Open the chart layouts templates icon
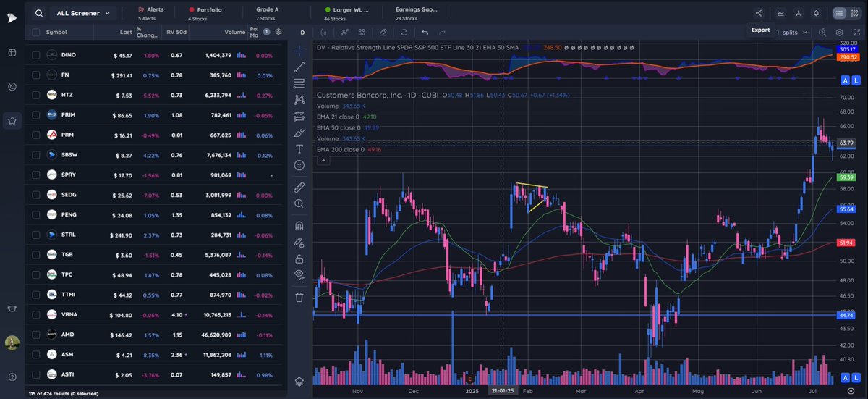 click(362, 33)
